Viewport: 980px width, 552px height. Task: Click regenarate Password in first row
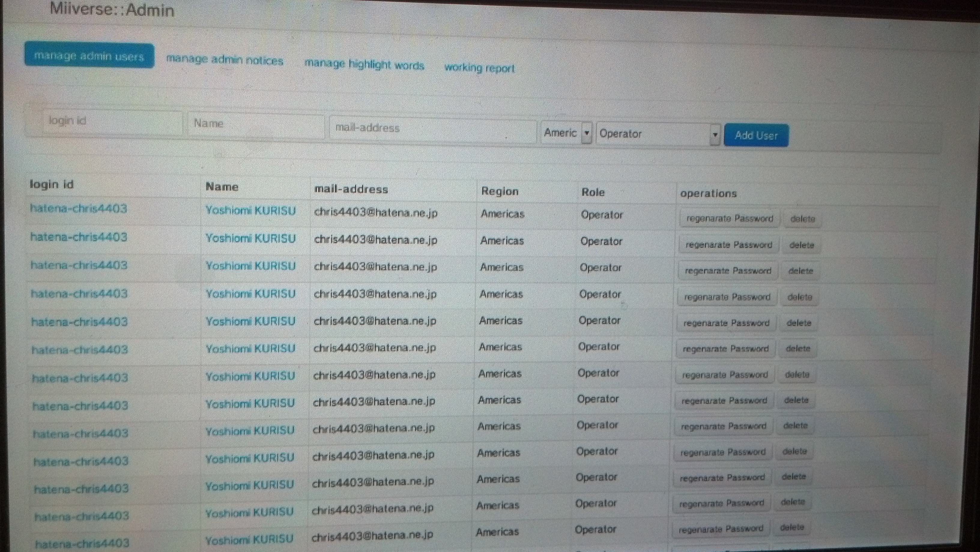729,219
